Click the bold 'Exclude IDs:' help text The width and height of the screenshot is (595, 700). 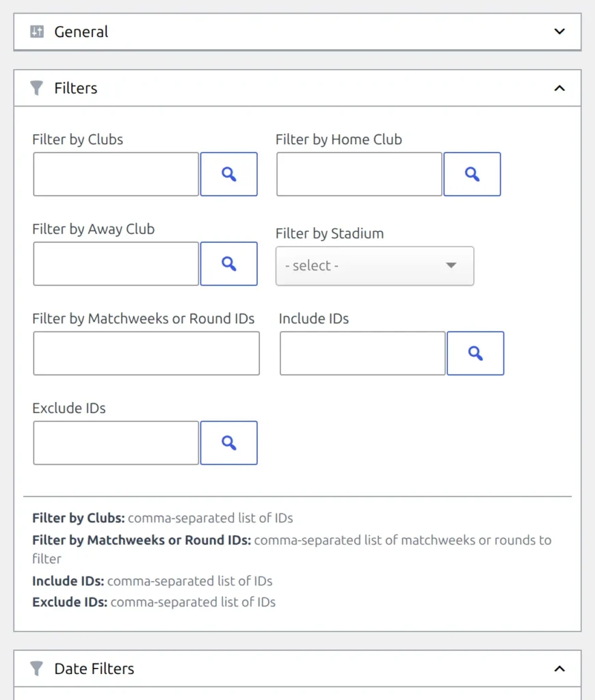click(70, 602)
